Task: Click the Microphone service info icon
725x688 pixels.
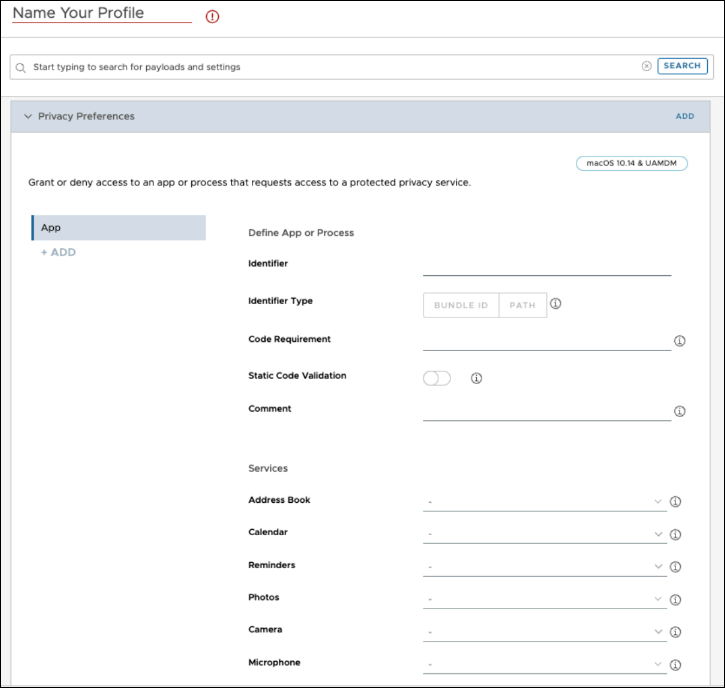Action: 675,664
